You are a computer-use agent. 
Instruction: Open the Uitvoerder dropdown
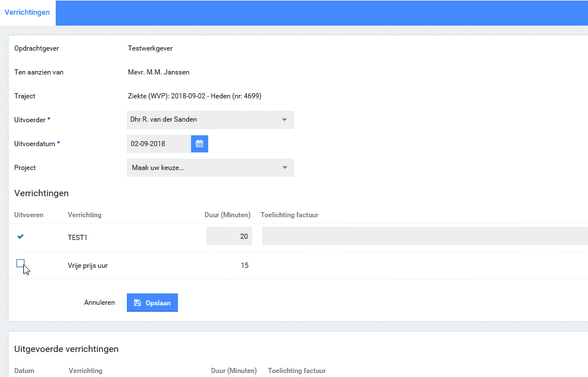(210, 120)
